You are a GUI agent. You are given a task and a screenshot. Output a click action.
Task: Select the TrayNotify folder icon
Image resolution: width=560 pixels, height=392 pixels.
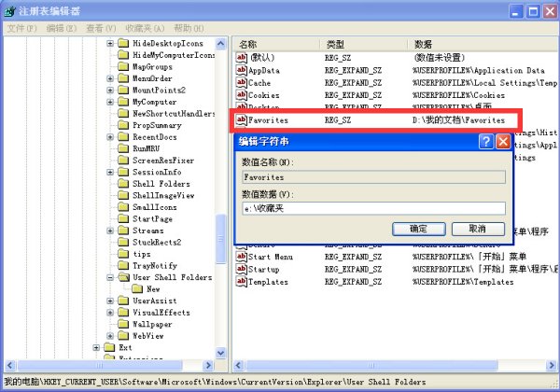click(123, 266)
